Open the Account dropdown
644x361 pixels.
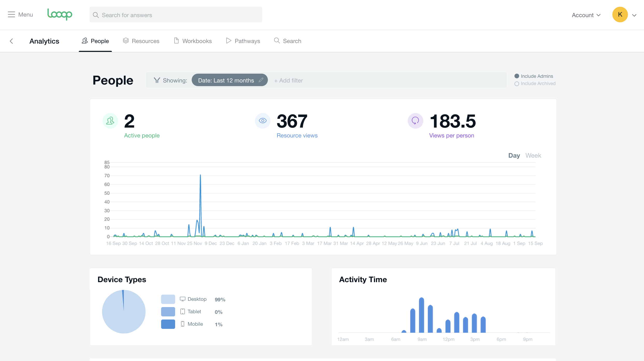pos(586,15)
